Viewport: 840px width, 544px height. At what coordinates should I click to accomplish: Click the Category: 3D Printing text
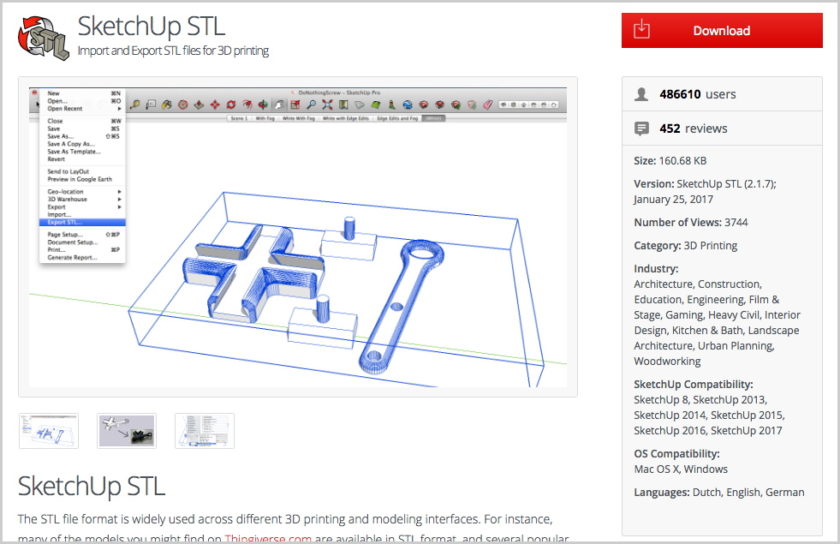click(685, 245)
